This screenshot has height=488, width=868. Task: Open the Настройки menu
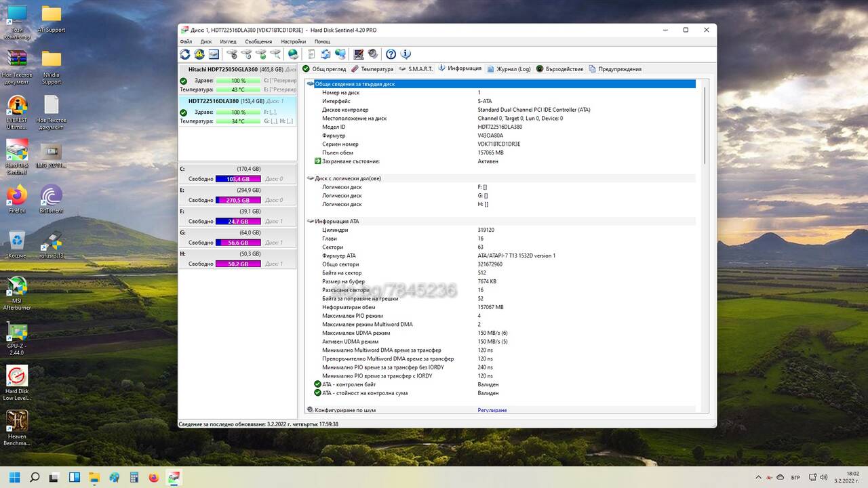pyautogui.click(x=294, y=41)
